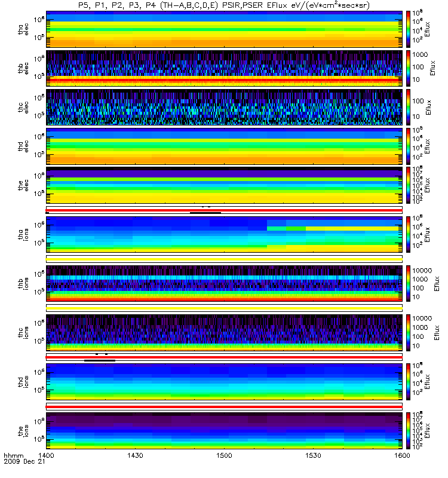Viewport: 448px width, 478px height.
Task: Click the tha elec color bar
Action: point(408,29)
